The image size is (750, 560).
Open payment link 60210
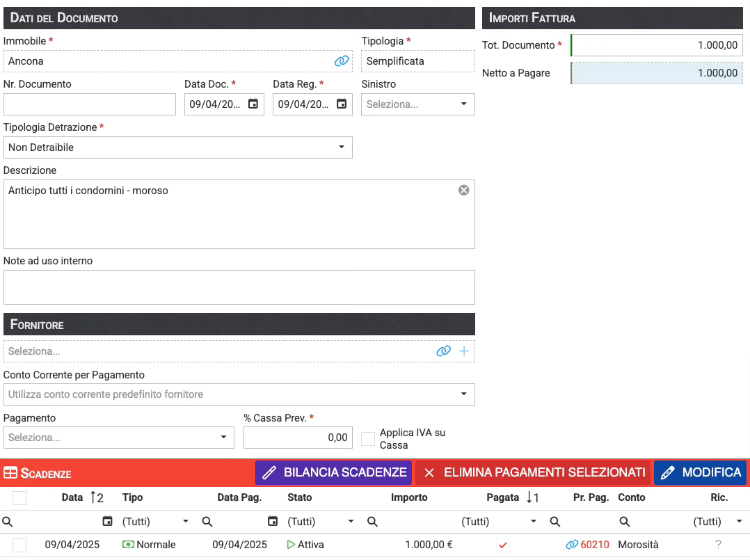tap(595, 544)
